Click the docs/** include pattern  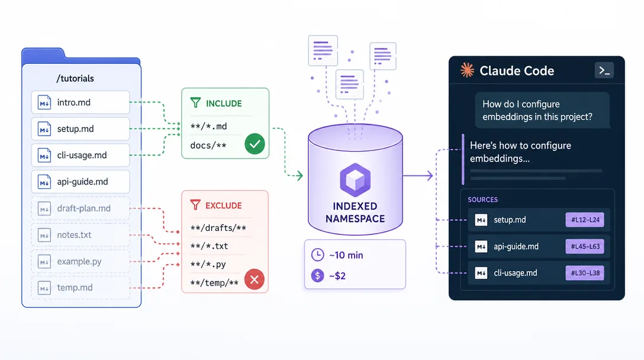[x=208, y=145]
